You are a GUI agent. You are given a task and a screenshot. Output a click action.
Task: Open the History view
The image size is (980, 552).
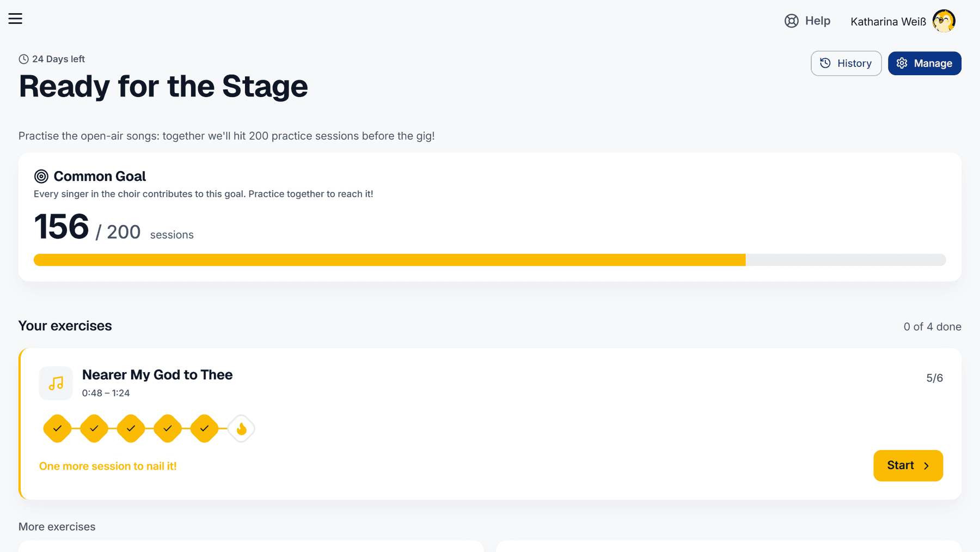(x=846, y=63)
